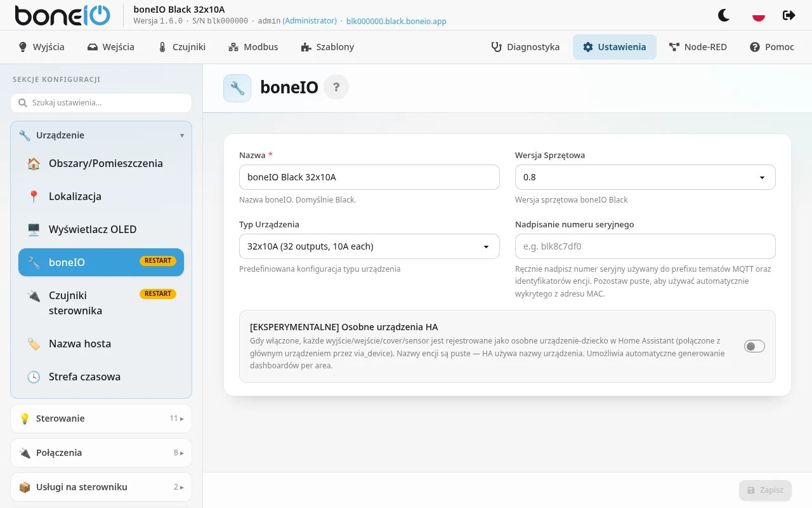Click the clock icon for Strefa czasowa
This screenshot has height=508, width=812.
coord(34,377)
